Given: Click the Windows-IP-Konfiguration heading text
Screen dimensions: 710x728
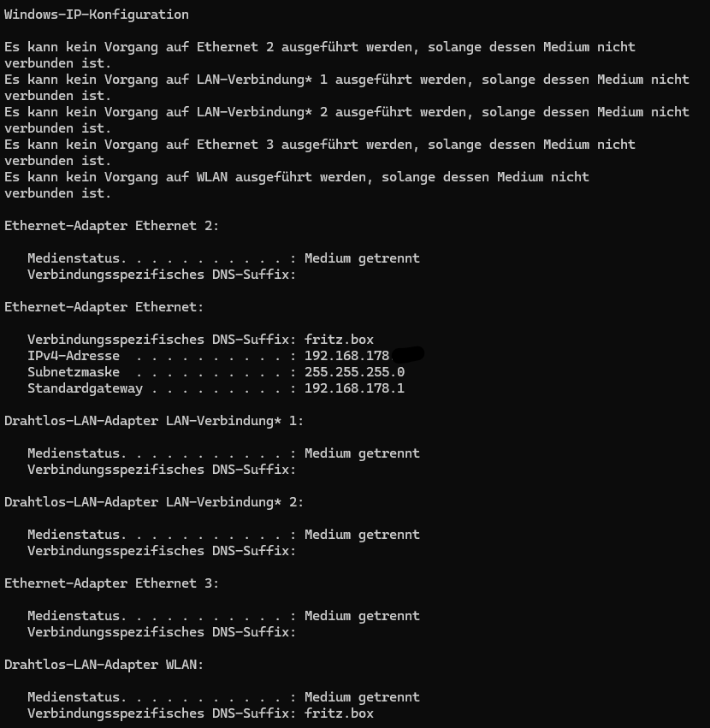Looking at the screenshot, I should [97, 15].
